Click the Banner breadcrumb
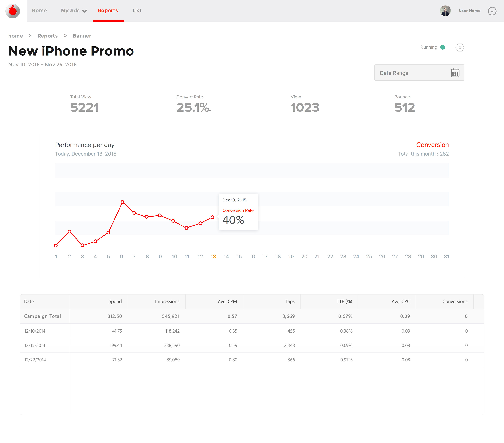Viewport: 504px width, 443px height. [82, 36]
